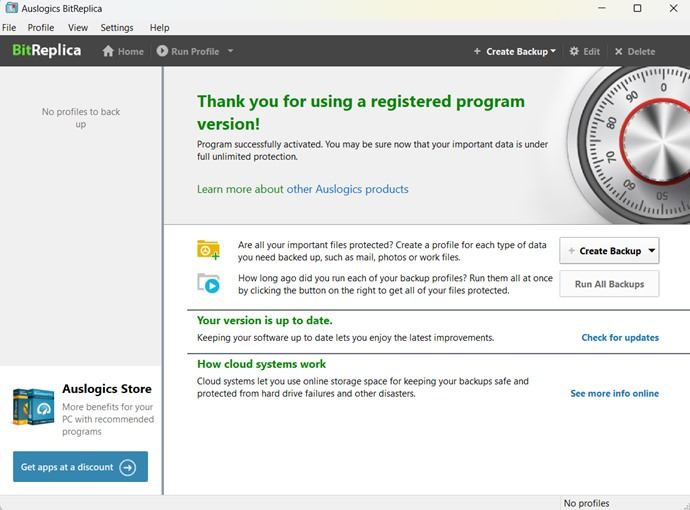Expand the Run Profile dropdown arrow

231,51
